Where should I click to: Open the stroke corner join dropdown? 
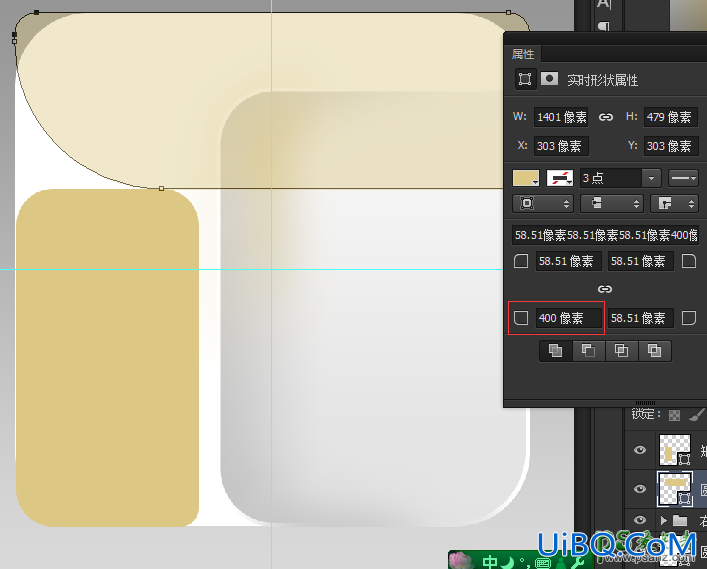tap(675, 204)
